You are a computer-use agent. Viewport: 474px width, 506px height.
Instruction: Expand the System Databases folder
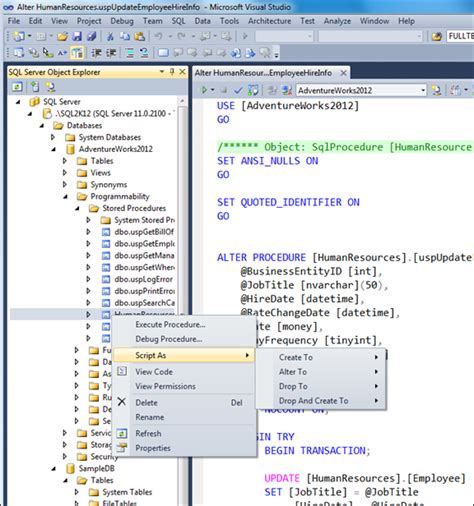pyautogui.click(x=53, y=137)
